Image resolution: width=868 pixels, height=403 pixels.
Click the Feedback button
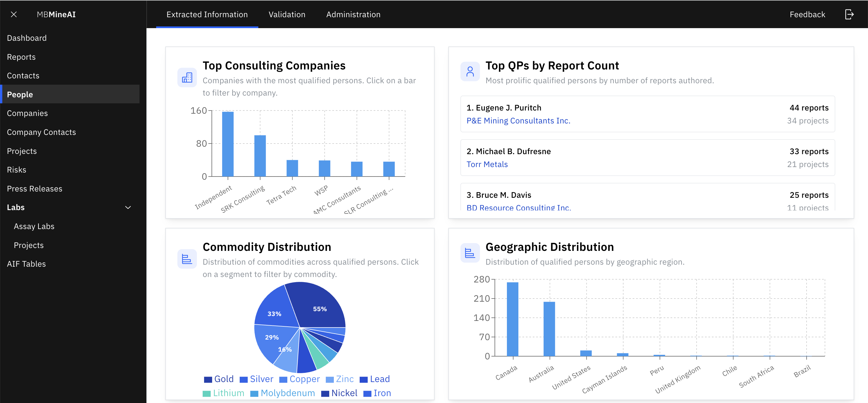pyautogui.click(x=807, y=14)
